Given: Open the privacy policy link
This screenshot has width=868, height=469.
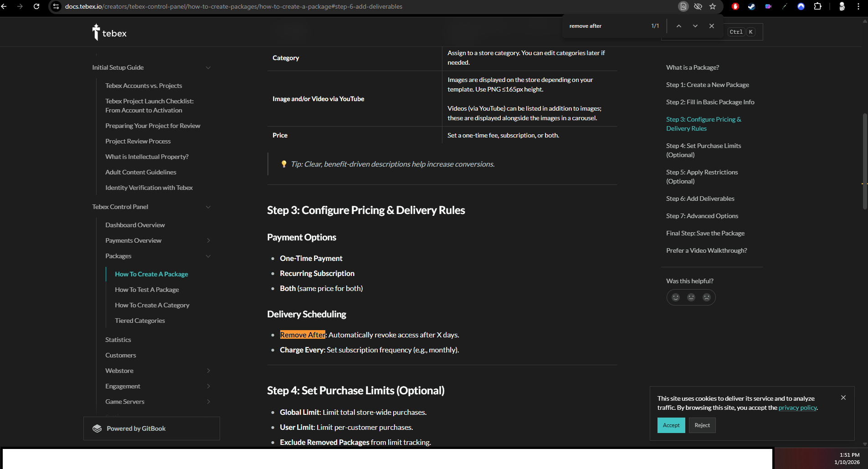Looking at the screenshot, I should tap(798, 408).
